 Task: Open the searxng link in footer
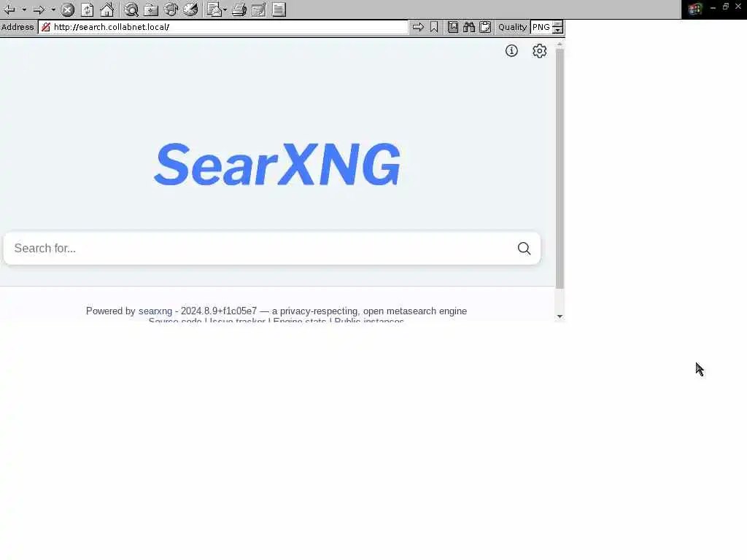click(x=155, y=311)
